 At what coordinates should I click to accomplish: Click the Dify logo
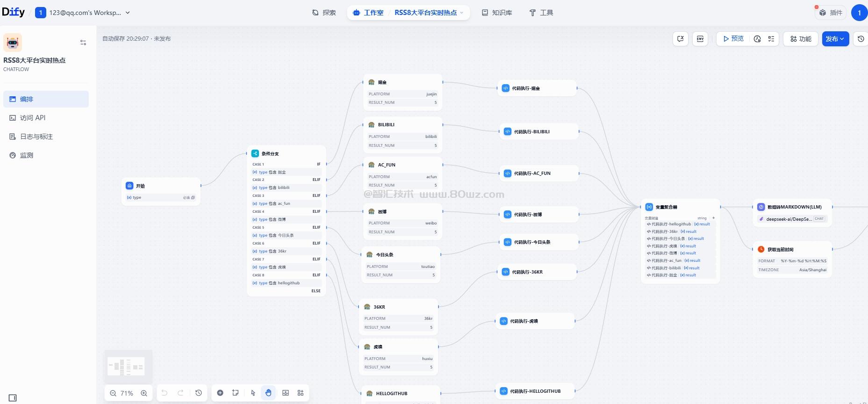(x=13, y=12)
